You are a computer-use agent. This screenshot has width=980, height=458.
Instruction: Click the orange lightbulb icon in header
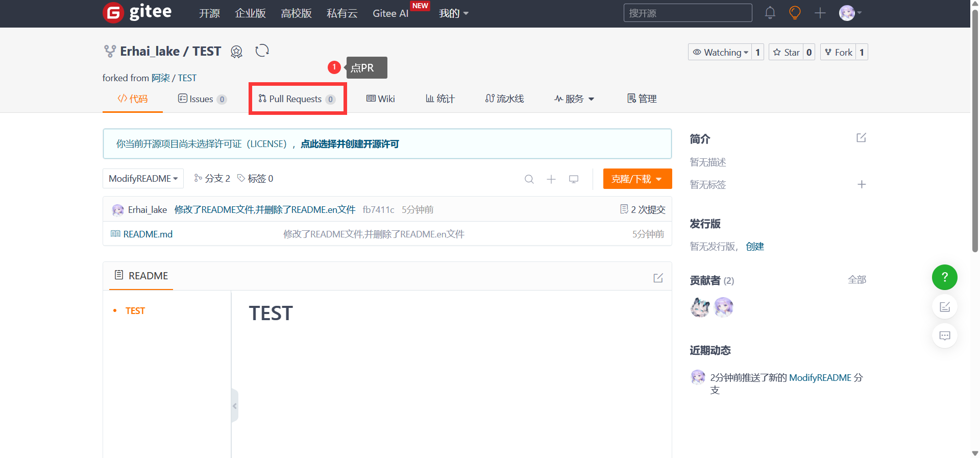click(x=795, y=13)
